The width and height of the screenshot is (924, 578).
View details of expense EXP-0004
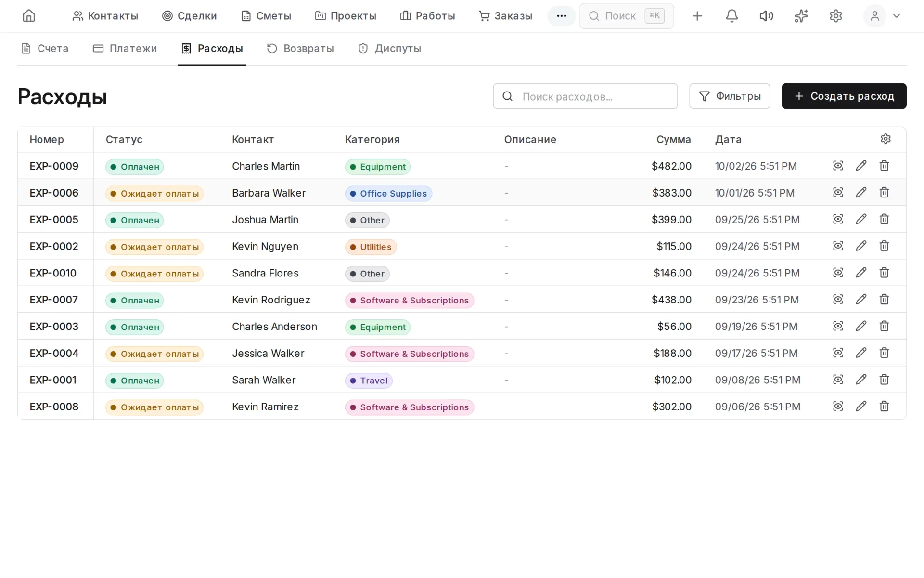(838, 353)
